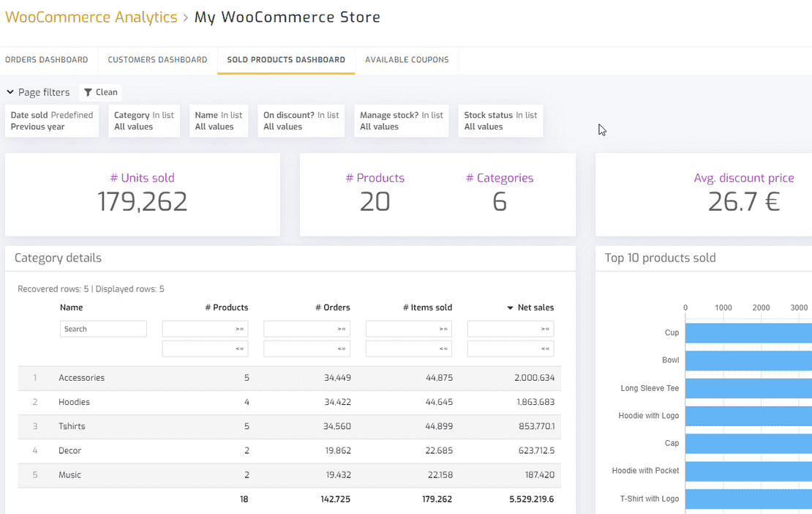Image resolution: width=812 pixels, height=514 pixels.
Task: Sort table by # Products column header
Action: (x=226, y=308)
